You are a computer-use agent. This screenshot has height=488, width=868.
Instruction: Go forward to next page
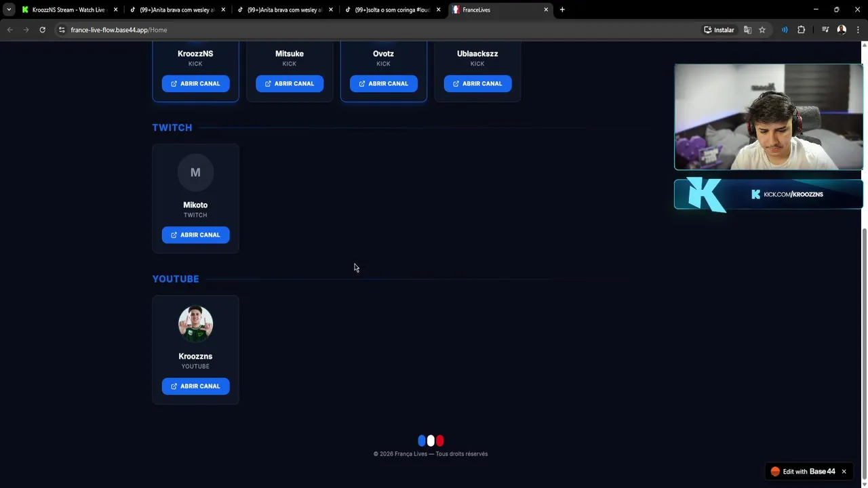[x=26, y=30]
